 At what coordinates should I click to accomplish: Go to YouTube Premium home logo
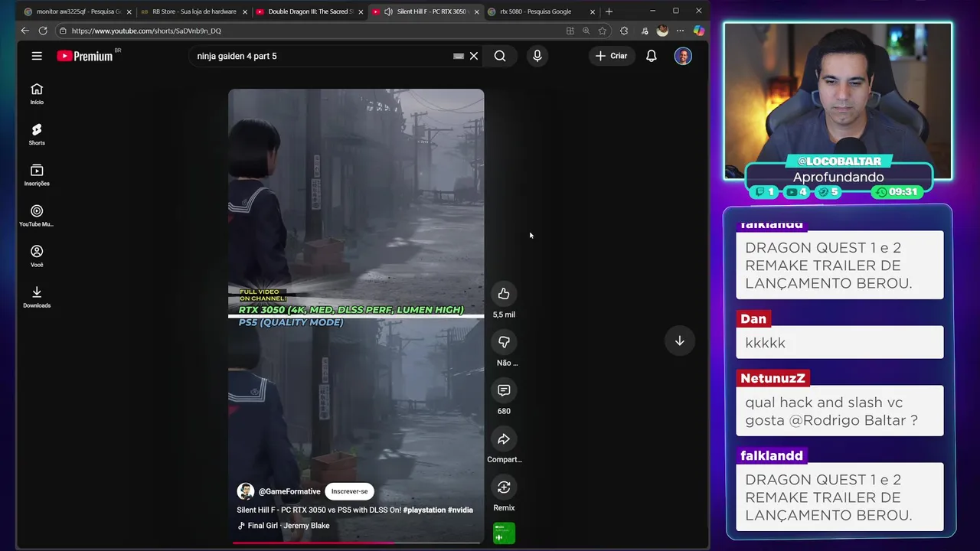pos(85,56)
